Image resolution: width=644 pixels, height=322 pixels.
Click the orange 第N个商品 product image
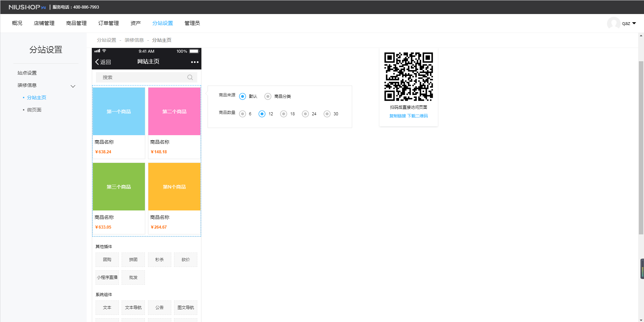point(174,186)
